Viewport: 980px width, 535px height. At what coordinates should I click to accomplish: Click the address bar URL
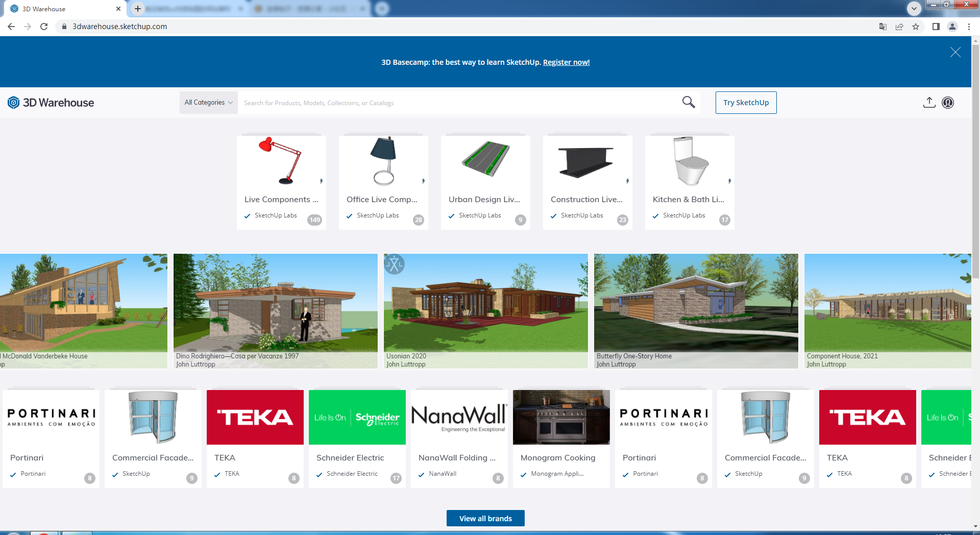119,27
